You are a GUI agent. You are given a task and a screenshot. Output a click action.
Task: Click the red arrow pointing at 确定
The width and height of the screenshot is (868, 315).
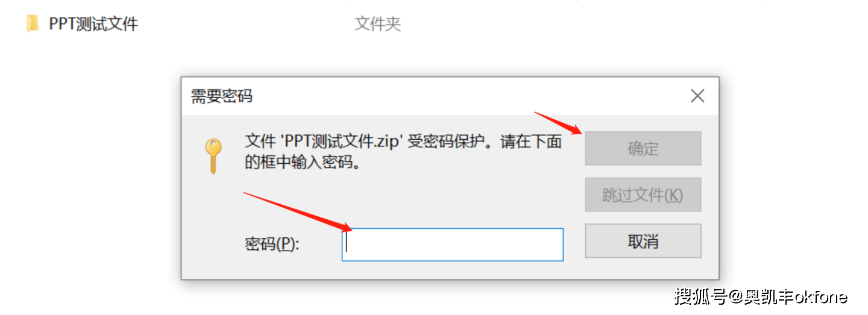(x=558, y=123)
